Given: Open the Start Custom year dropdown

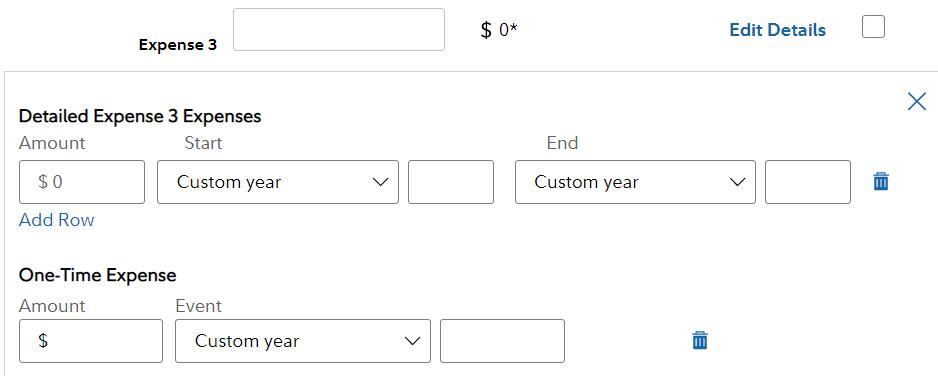Looking at the screenshot, I should pyautogui.click(x=278, y=182).
